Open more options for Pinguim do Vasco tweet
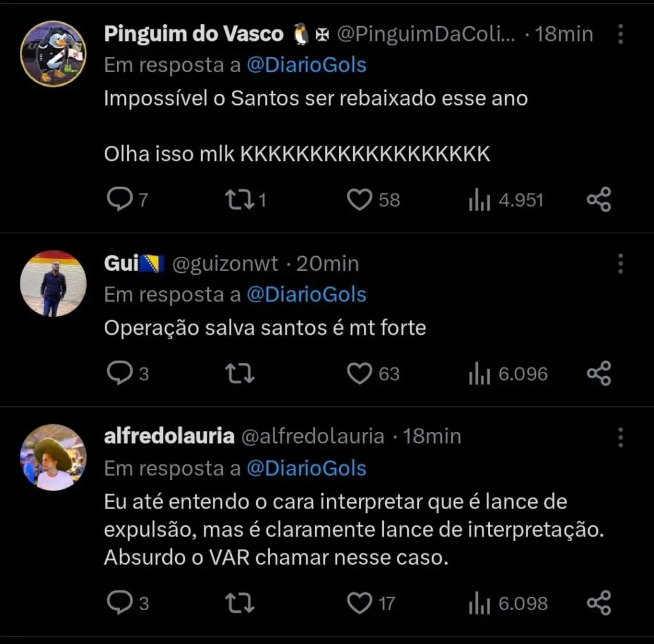The width and height of the screenshot is (654, 644). coord(620,34)
